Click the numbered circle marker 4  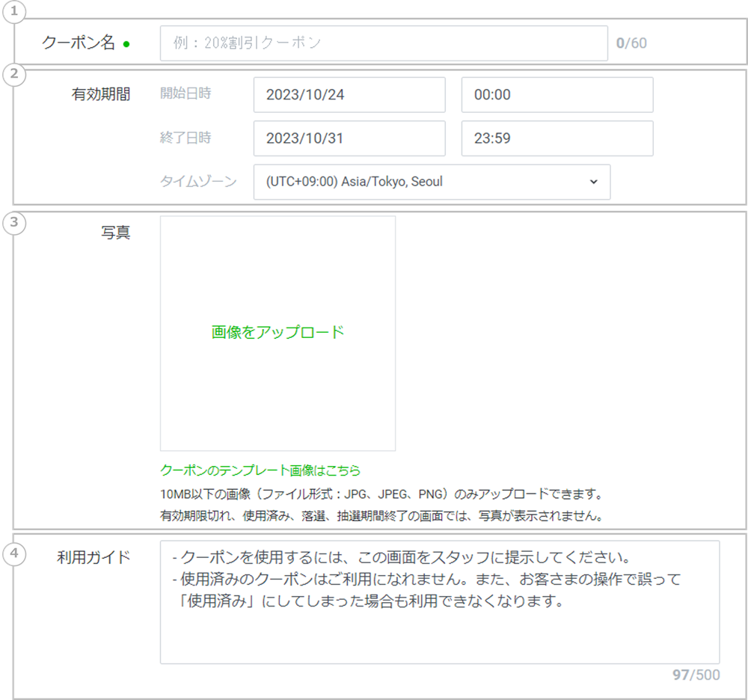coord(14,553)
